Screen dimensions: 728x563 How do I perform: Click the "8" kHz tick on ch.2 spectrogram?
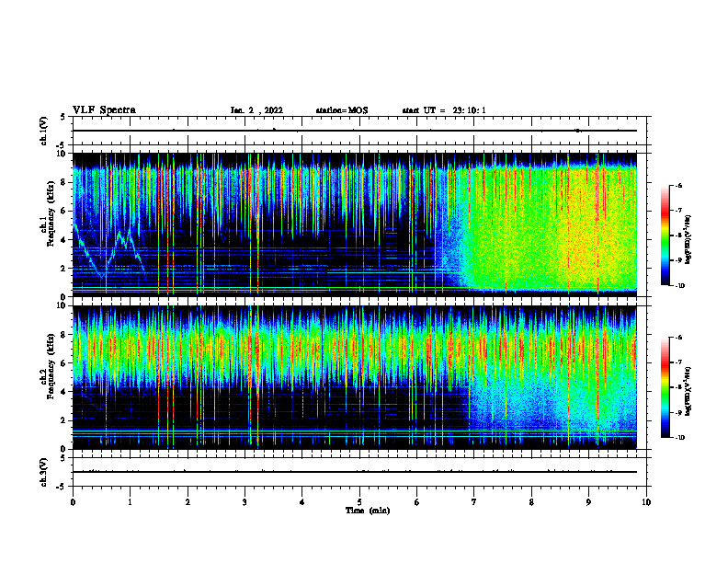pos(63,335)
